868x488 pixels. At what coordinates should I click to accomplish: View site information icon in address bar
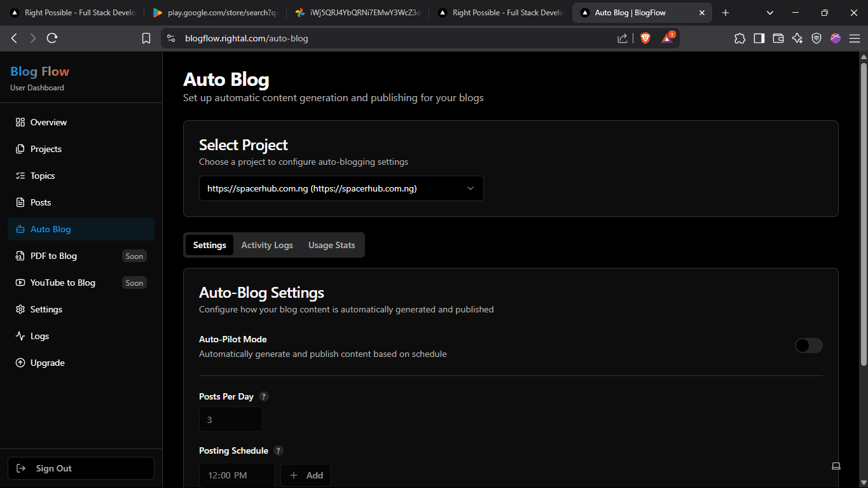170,38
